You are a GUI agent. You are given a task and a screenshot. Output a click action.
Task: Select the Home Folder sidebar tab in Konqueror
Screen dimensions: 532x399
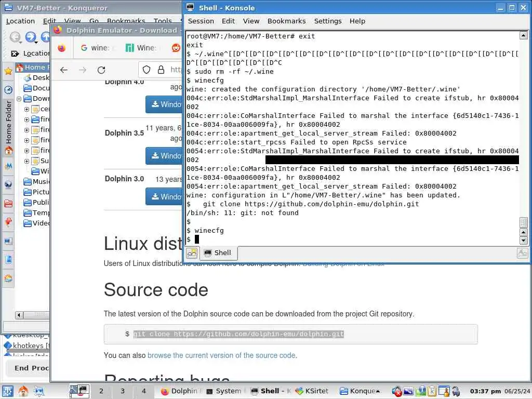8,127
